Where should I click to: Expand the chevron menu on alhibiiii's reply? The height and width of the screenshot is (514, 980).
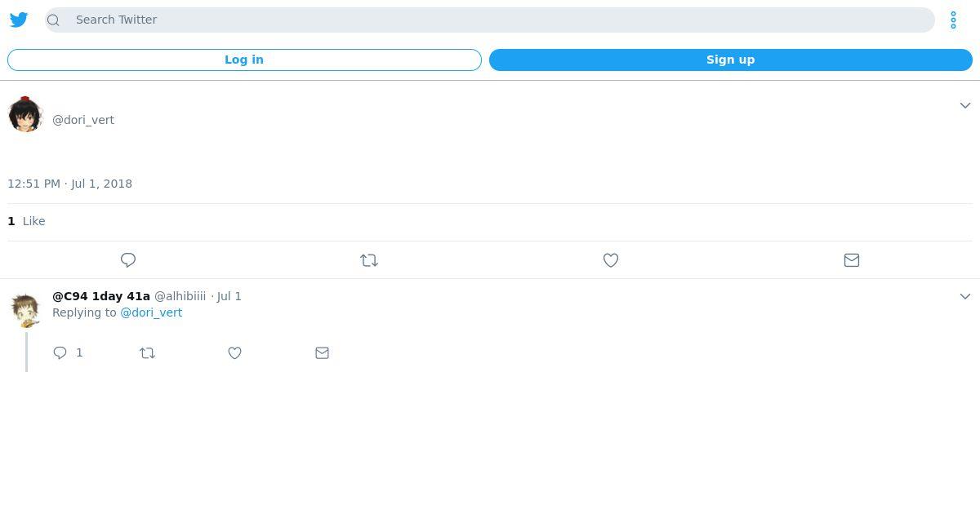point(965,296)
